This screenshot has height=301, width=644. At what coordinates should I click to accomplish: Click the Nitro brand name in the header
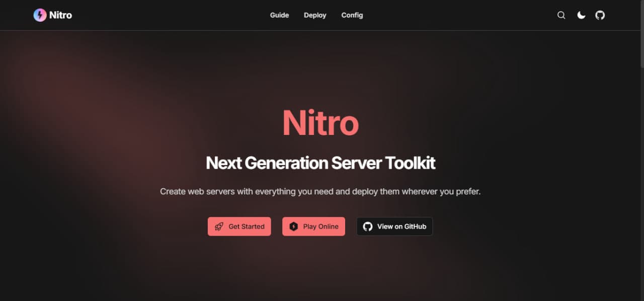click(x=60, y=15)
